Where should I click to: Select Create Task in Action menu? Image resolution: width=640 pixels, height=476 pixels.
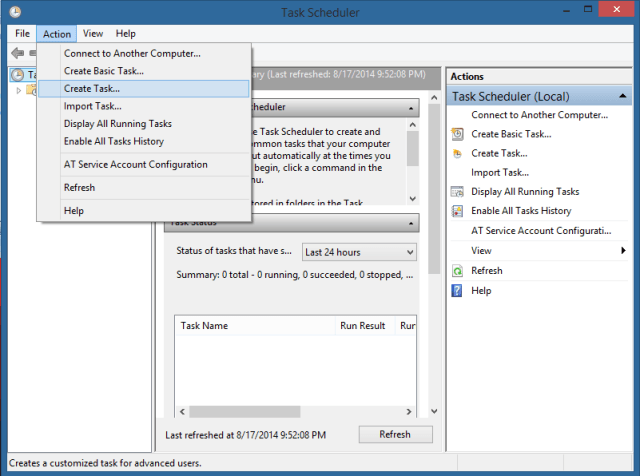click(144, 89)
